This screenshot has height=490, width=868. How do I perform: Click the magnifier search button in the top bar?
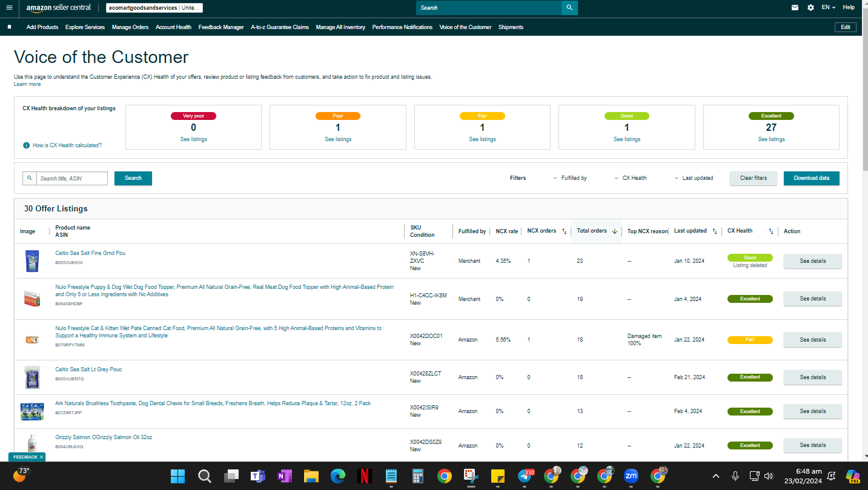click(569, 8)
